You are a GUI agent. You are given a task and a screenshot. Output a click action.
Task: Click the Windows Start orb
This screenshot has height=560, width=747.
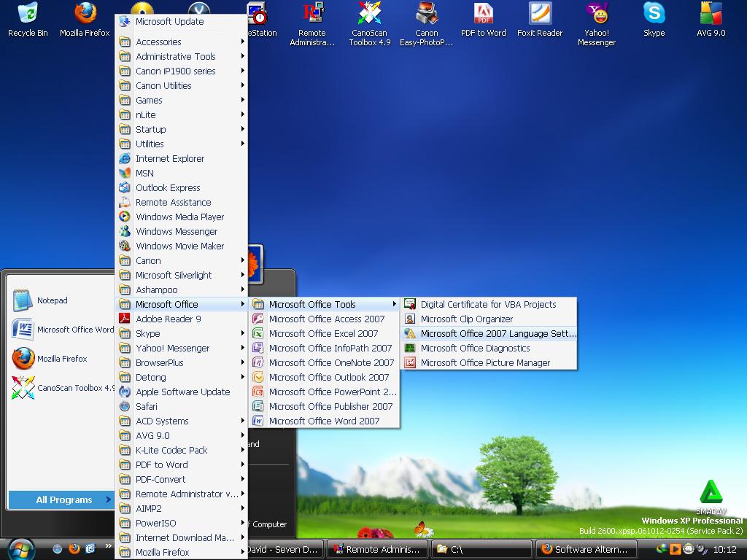(21, 549)
